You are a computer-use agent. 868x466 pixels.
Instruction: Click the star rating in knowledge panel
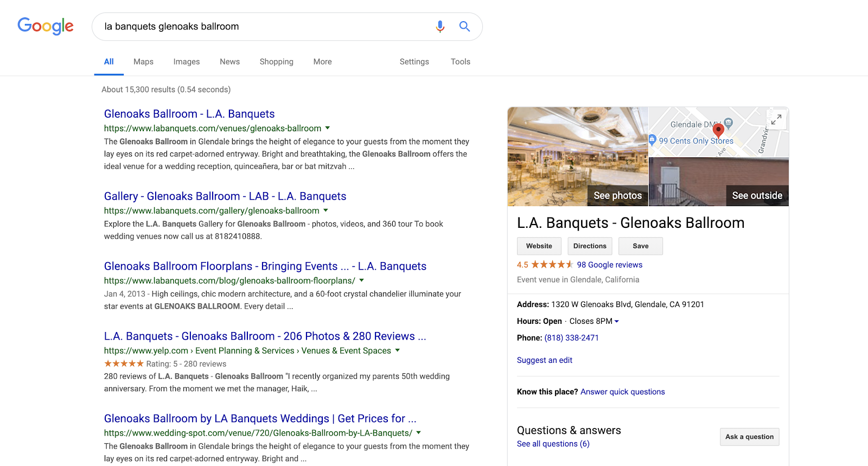tap(552, 265)
